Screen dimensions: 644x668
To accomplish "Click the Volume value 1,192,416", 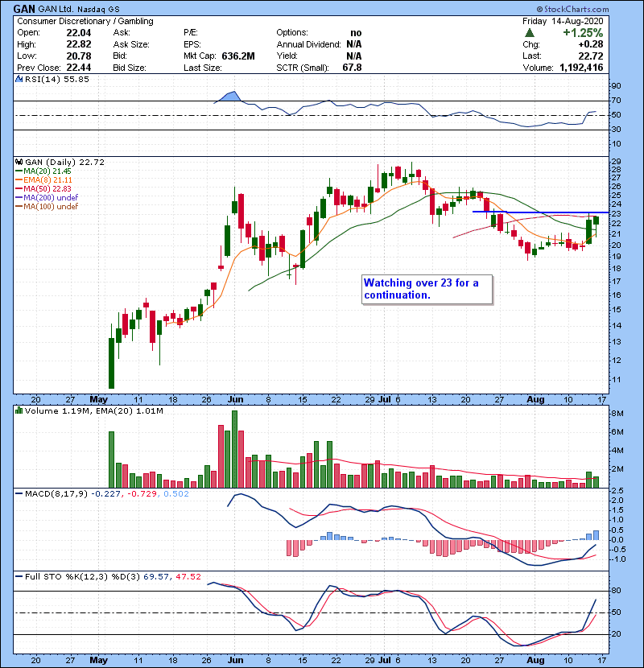I will tap(581, 68).
